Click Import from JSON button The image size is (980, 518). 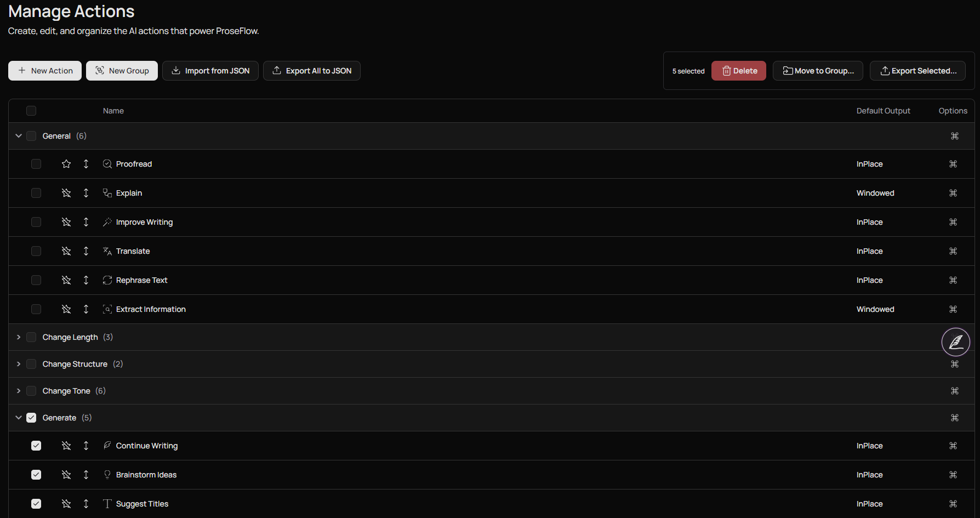coord(210,71)
